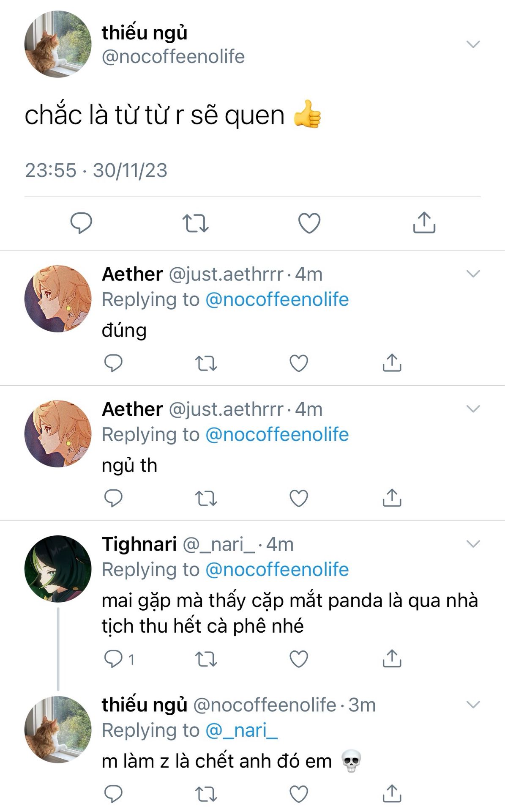Retweet Aether's 'đúng' reply
The image size is (505, 812).
[206, 363]
